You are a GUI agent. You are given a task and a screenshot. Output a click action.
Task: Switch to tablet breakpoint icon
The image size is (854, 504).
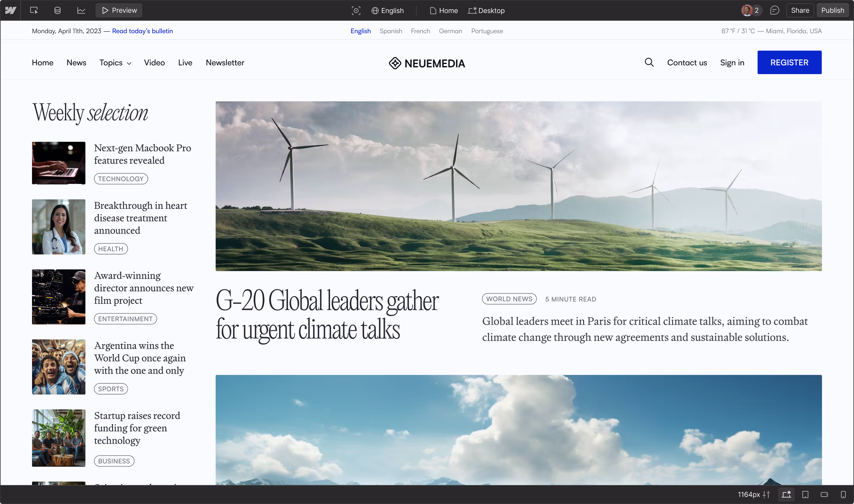(805, 495)
